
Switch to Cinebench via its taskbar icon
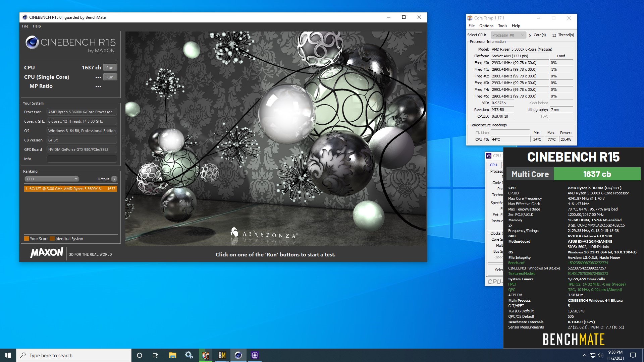[238, 355]
